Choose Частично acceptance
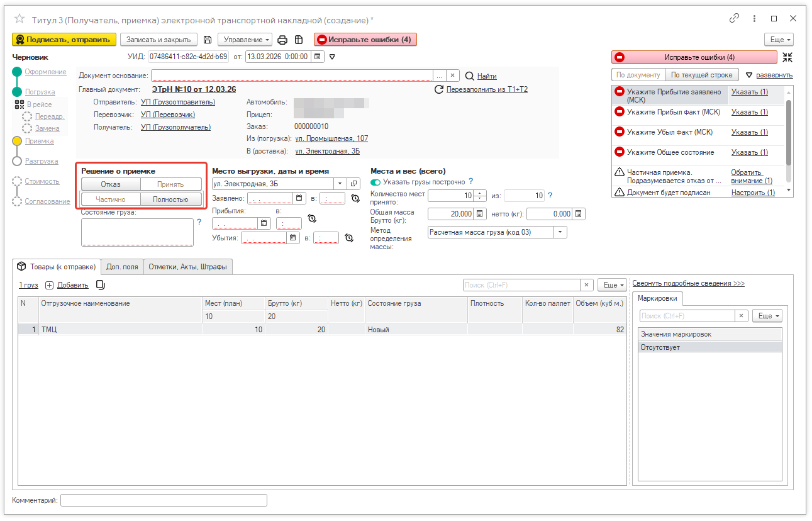Image resolution: width=812 pixels, height=521 pixels. pos(111,199)
